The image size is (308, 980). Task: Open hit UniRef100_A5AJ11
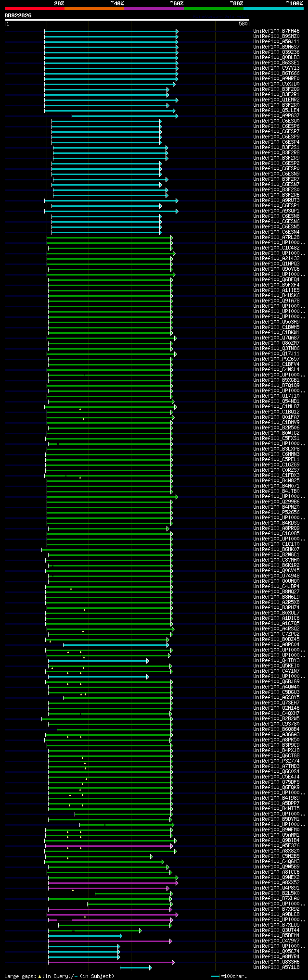(x=276, y=42)
